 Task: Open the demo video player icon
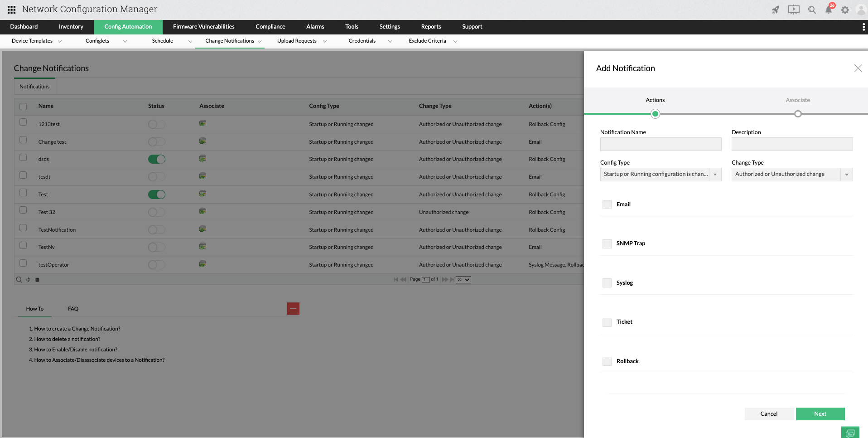[x=793, y=10]
